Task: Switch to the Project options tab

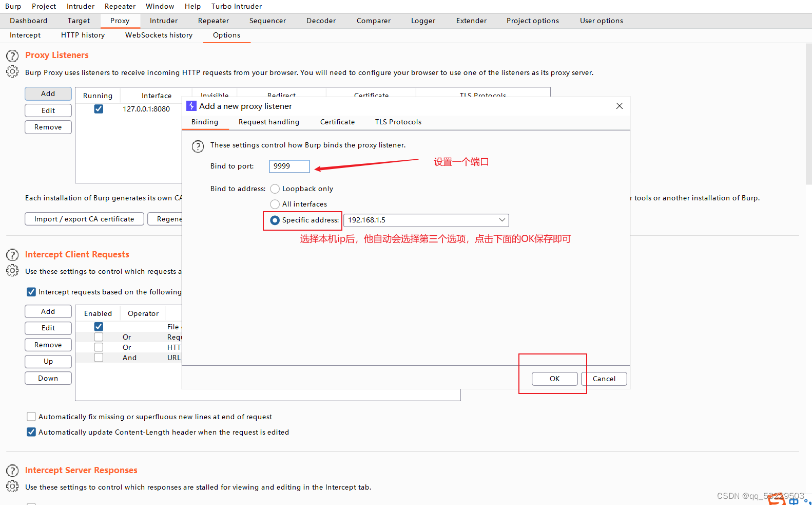Action: point(533,21)
